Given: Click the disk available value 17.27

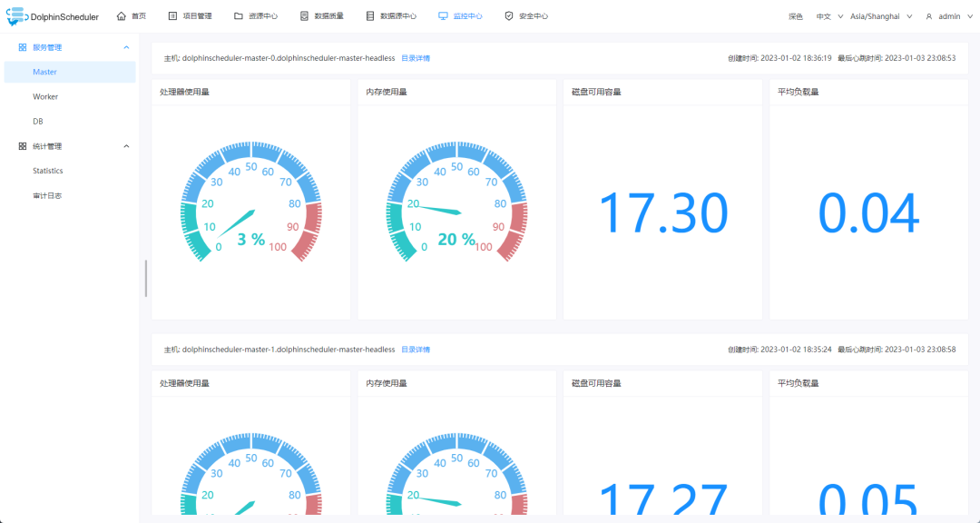Looking at the screenshot, I should (x=663, y=498).
